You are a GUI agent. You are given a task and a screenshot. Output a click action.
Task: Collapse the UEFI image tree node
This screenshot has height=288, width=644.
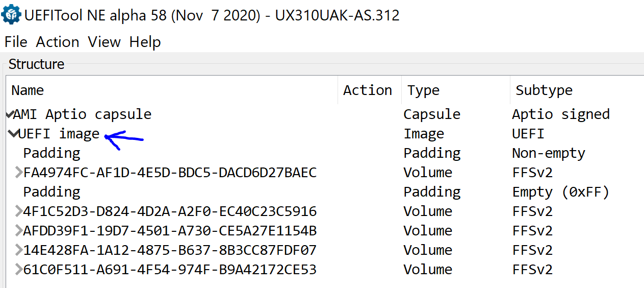(14, 134)
